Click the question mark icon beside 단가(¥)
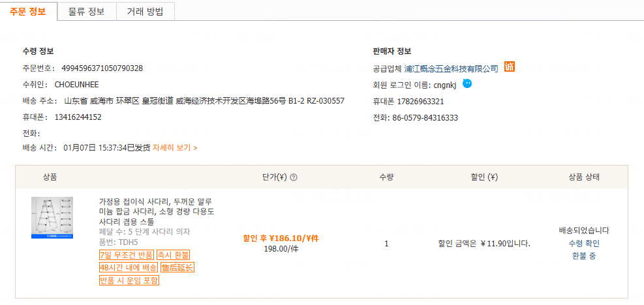This screenshot has width=644, height=305. [x=294, y=177]
